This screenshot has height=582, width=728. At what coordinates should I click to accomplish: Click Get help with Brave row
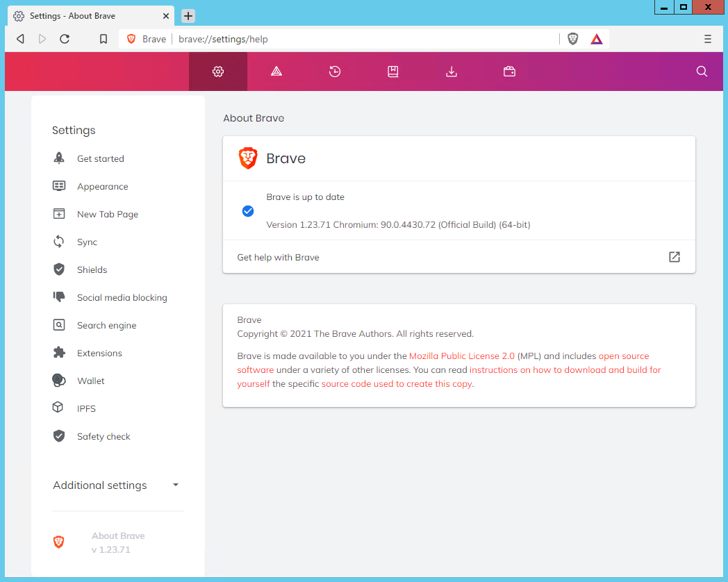click(458, 257)
